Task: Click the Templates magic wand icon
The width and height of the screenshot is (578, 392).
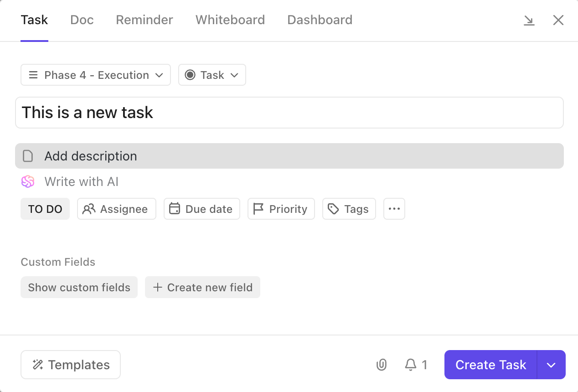Action: pyautogui.click(x=38, y=365)
